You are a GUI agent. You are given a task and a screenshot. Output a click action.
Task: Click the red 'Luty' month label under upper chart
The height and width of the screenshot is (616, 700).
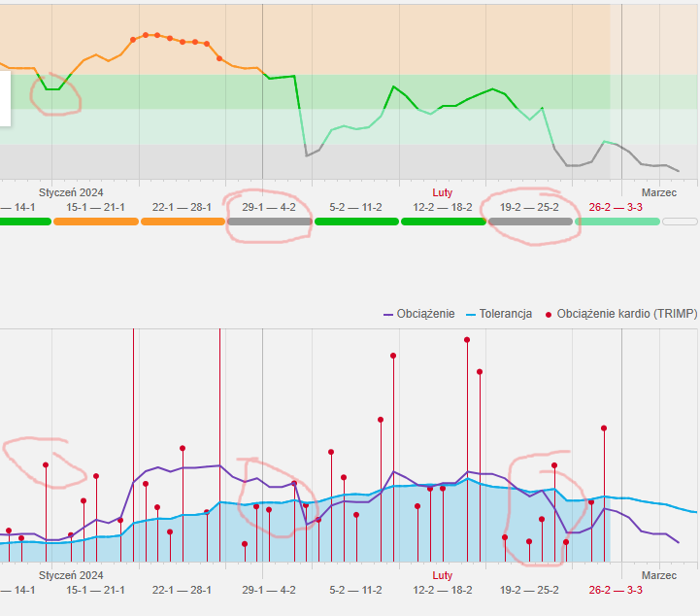coord(443,192)
